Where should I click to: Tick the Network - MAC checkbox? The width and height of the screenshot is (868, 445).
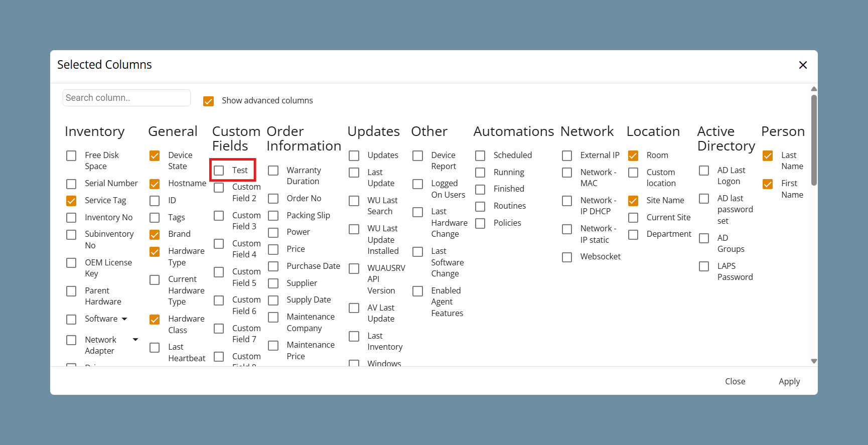[567, 173]
